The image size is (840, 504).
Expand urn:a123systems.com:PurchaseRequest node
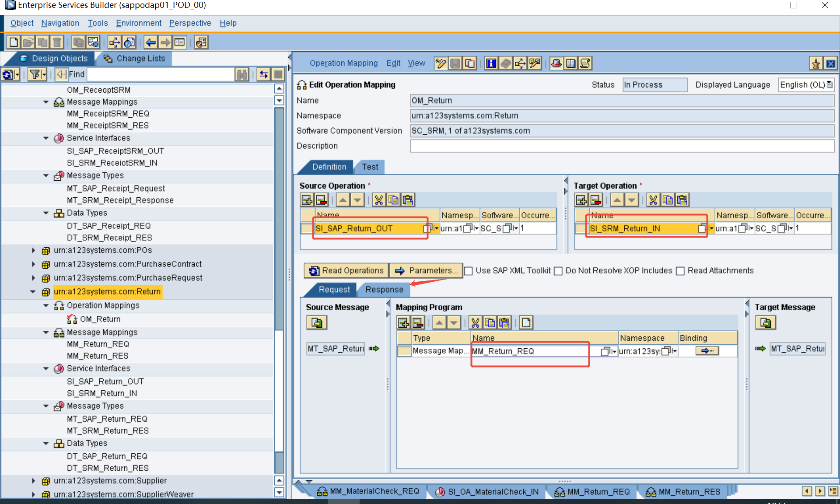tap(33, 278)
